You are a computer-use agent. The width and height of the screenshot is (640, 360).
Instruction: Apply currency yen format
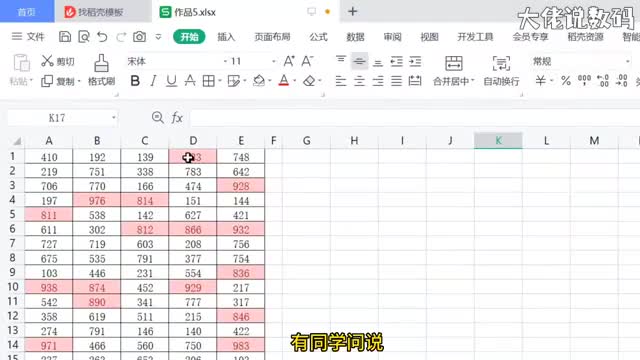[540, 80]
